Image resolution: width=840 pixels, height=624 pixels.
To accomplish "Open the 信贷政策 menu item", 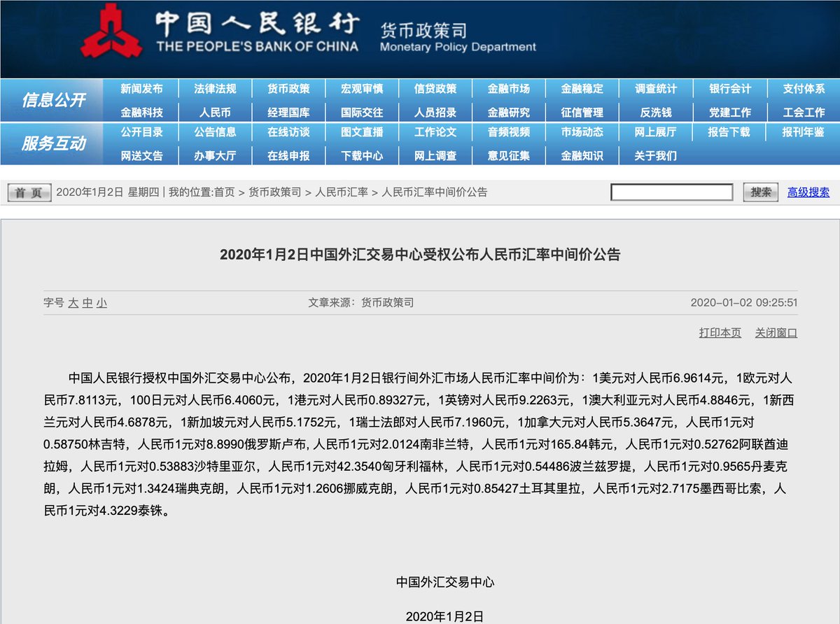I will coord(435,89).
